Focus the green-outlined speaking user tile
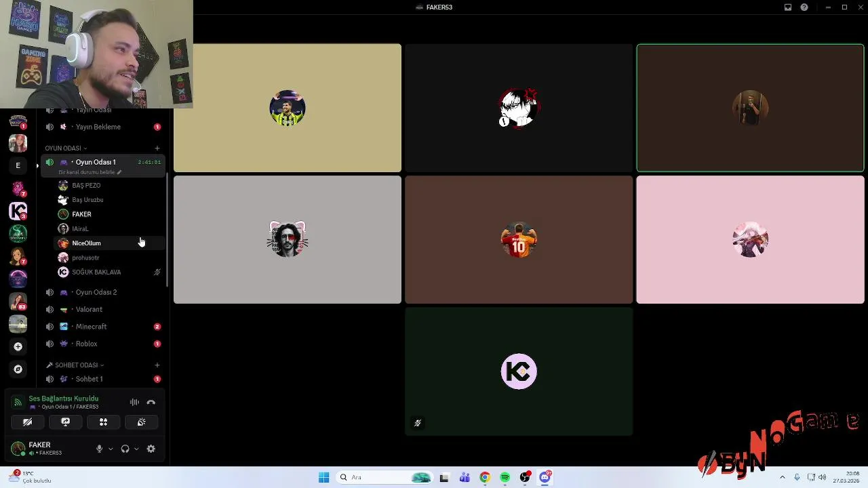The image size is (868, 488). coord(750,108)
